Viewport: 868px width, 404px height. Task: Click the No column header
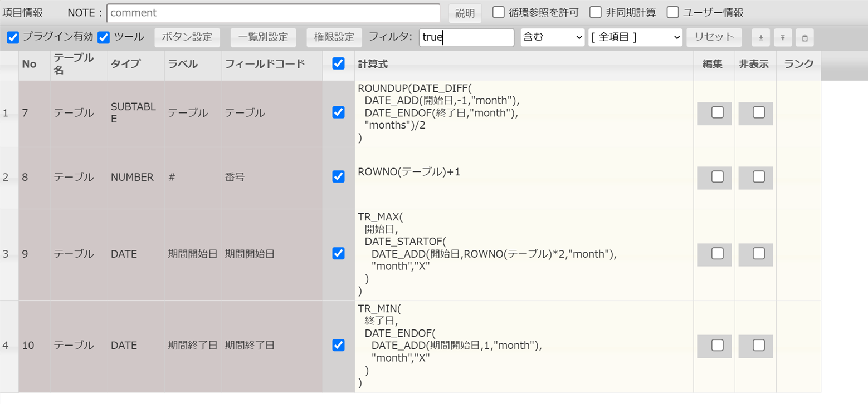pyautogui.click(x=35, y=64)
